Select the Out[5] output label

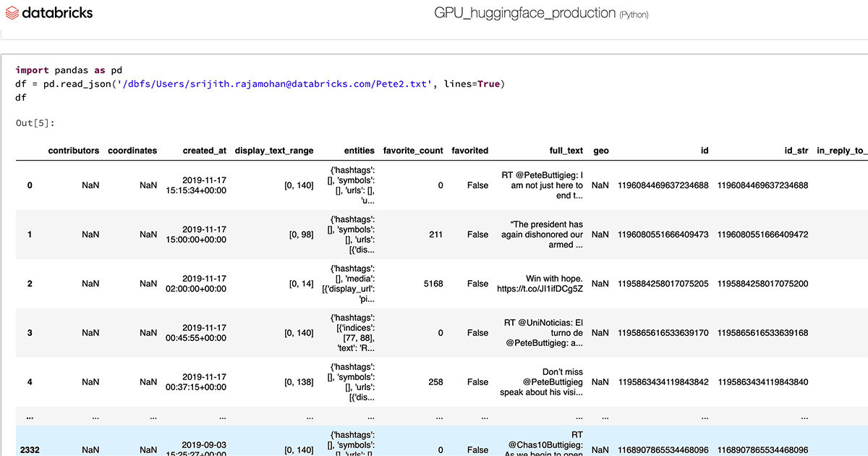pyautogui.click(x=35, y=123)
